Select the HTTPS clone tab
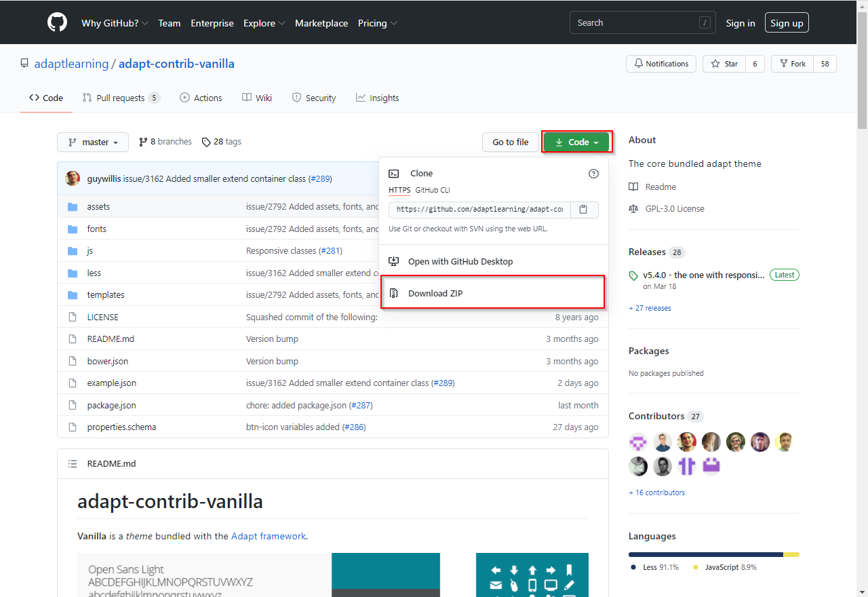Image resolution: width=868 pixels, height=597 pixels. click(x=399, y=190)
